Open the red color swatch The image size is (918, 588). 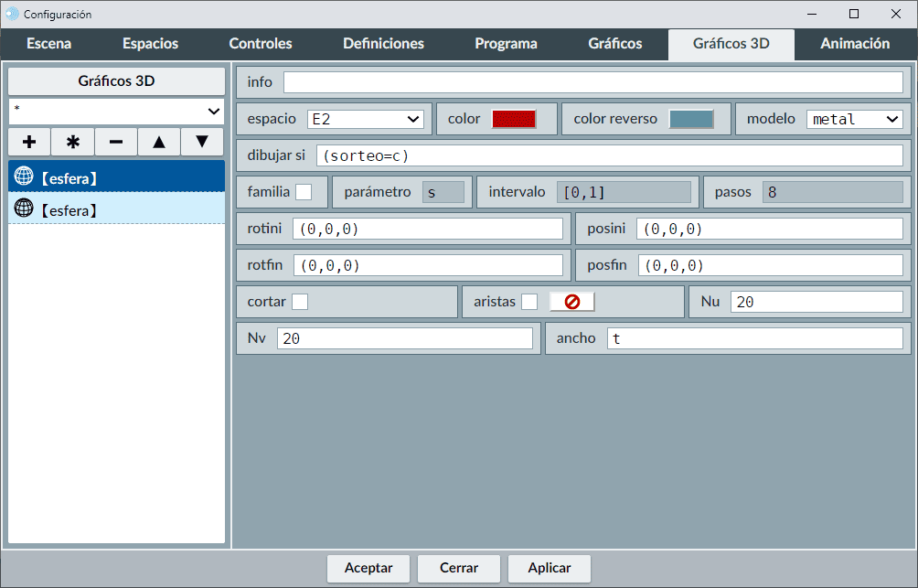point(514,119)
